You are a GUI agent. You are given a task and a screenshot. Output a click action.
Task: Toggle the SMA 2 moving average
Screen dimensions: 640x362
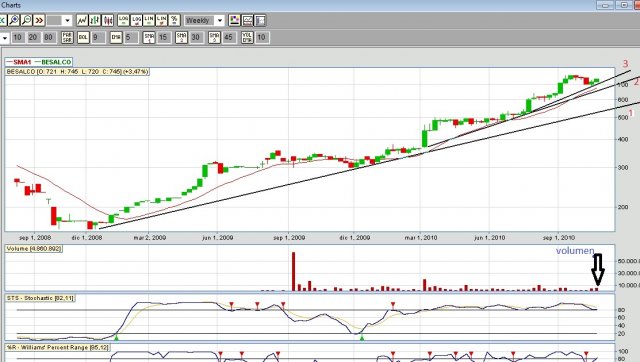(x=182, y=38)
